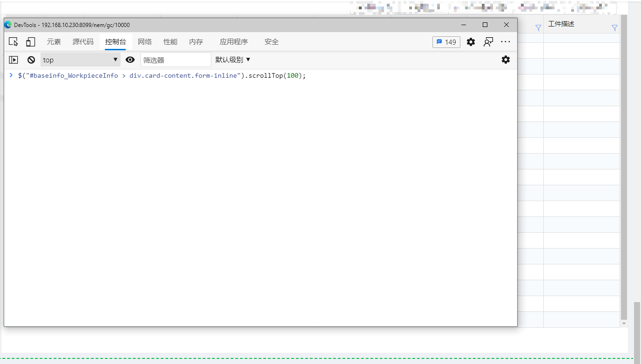Switch to the 网络 panel tab

pyautogui.click(x=145, y=41)
